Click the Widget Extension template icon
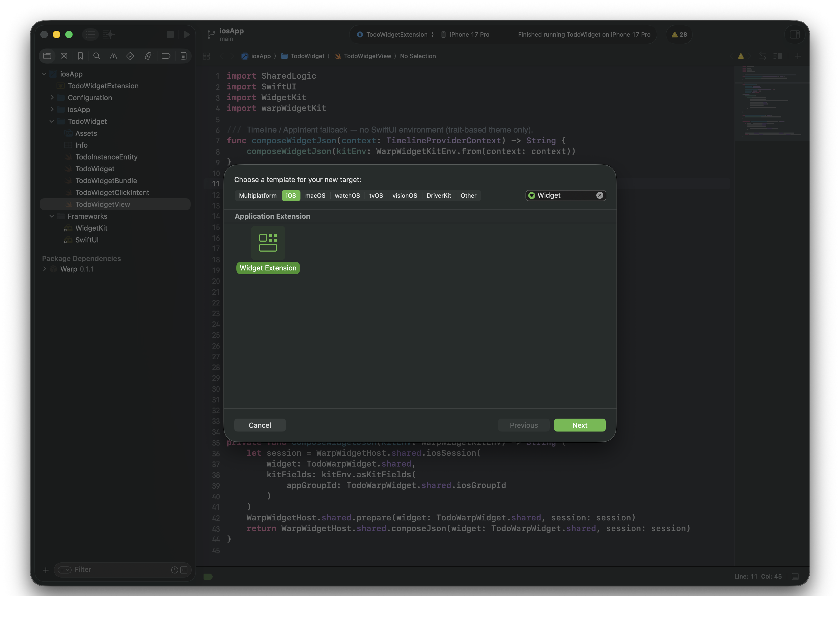The width and height of the screenshot is (840, 626). point(268,243)
